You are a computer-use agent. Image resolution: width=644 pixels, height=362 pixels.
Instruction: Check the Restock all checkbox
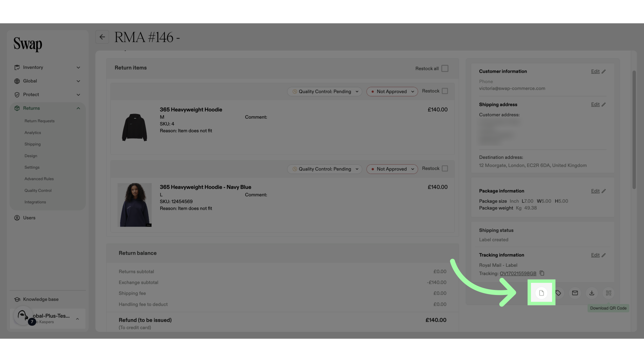(445, 68)
